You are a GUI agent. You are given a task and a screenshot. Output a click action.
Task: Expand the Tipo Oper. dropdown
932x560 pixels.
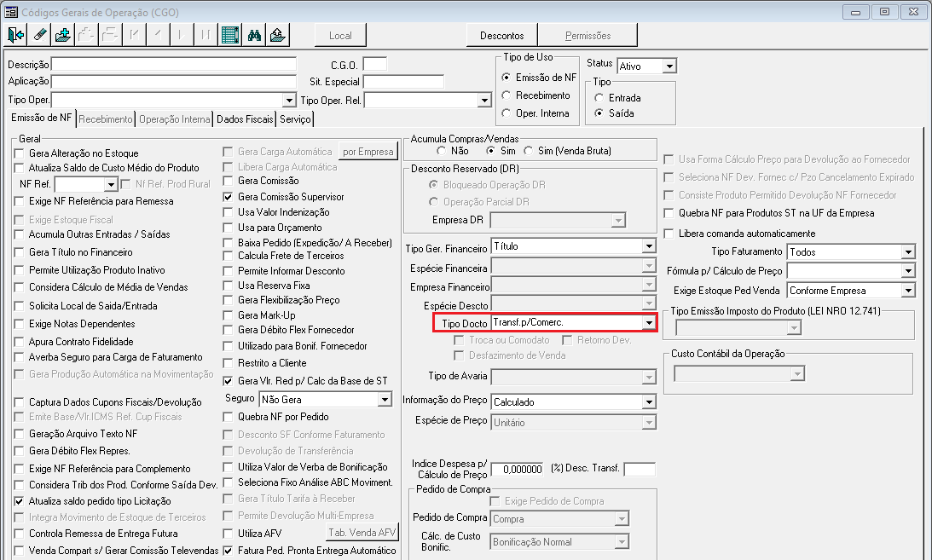coord(289,101)
